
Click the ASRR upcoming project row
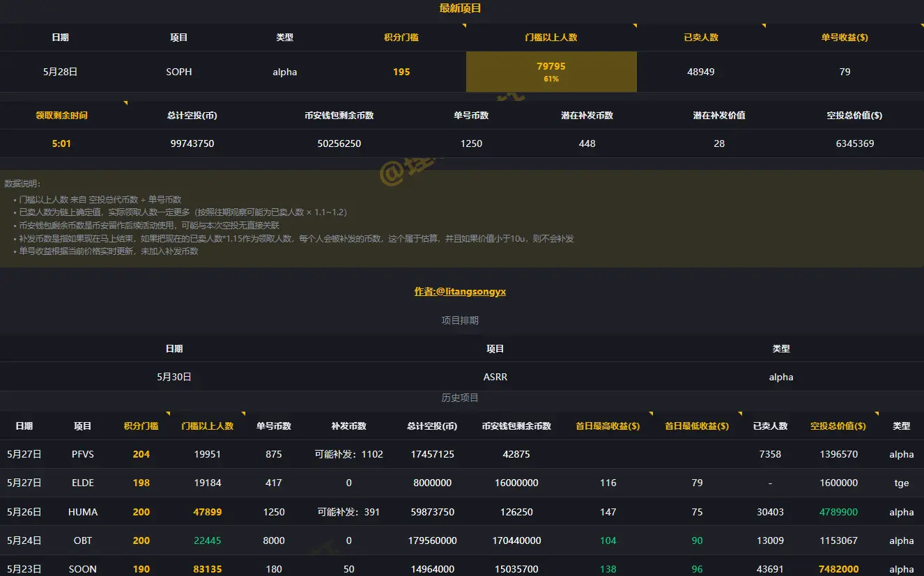[495, 377]
